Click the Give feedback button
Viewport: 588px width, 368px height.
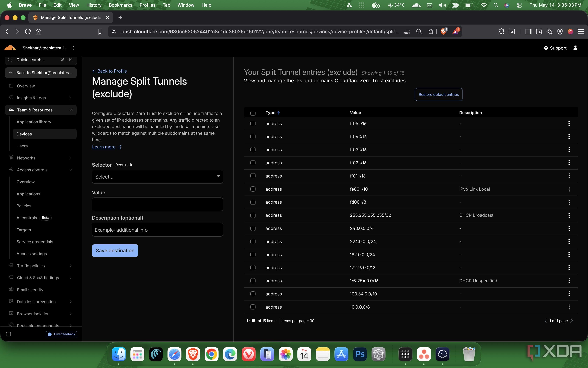coord(61,334)
